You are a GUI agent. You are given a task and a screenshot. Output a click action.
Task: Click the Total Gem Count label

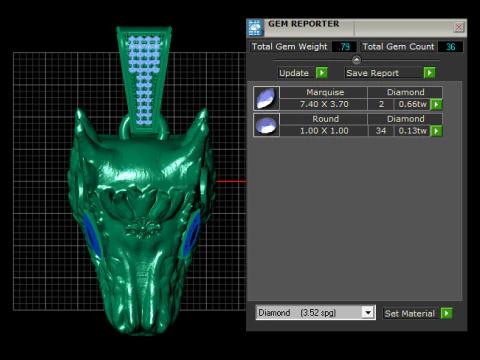click(398, 47)
